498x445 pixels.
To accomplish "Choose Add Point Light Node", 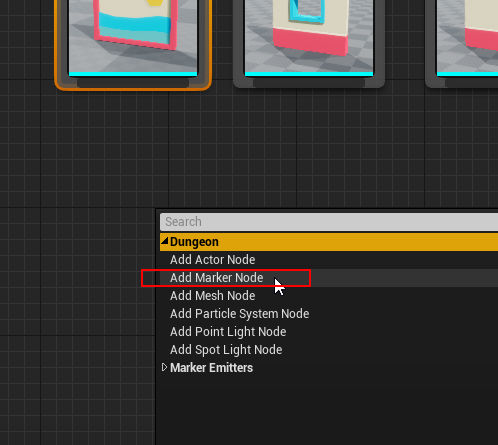I will point(228,332).
